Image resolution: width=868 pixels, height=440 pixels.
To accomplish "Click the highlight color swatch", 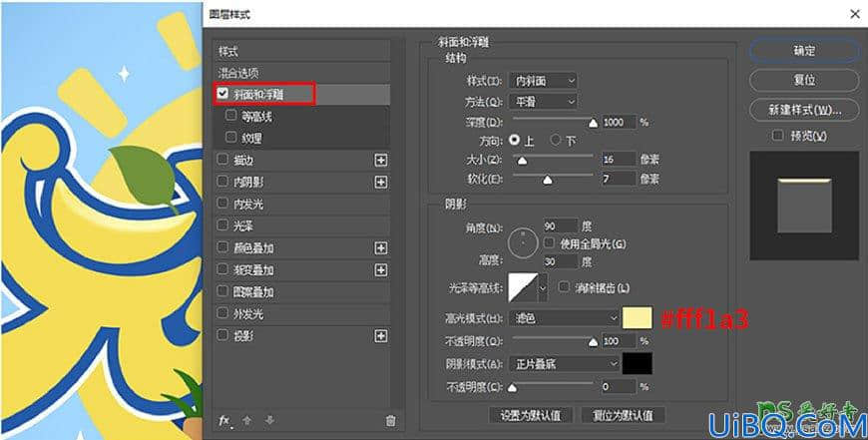I will [x=638, y=318].
